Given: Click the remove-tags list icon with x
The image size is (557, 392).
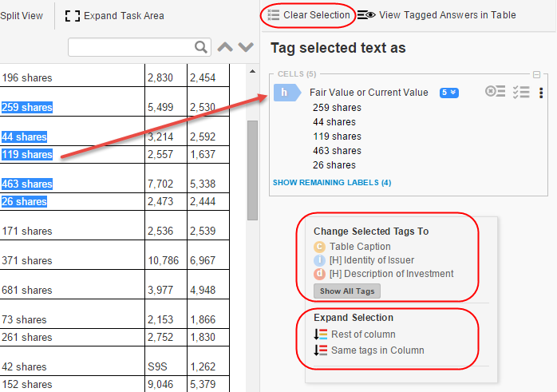Looking at the screenshot, I should coord(496,92).
